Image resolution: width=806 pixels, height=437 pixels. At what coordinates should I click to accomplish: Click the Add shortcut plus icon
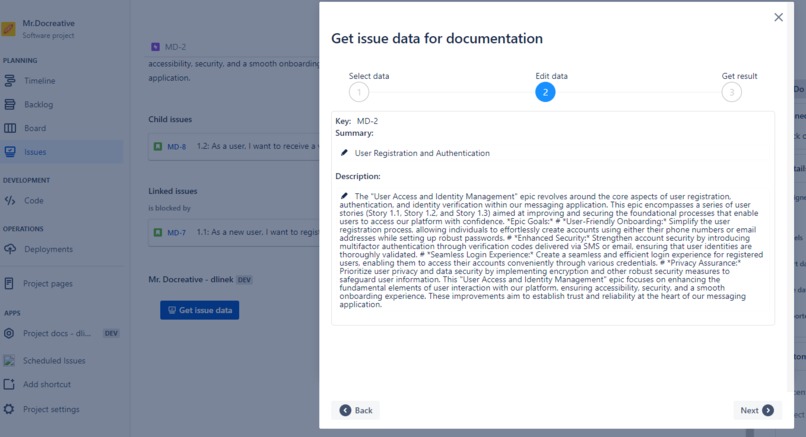pyautogui.click(x=9, y=384)
